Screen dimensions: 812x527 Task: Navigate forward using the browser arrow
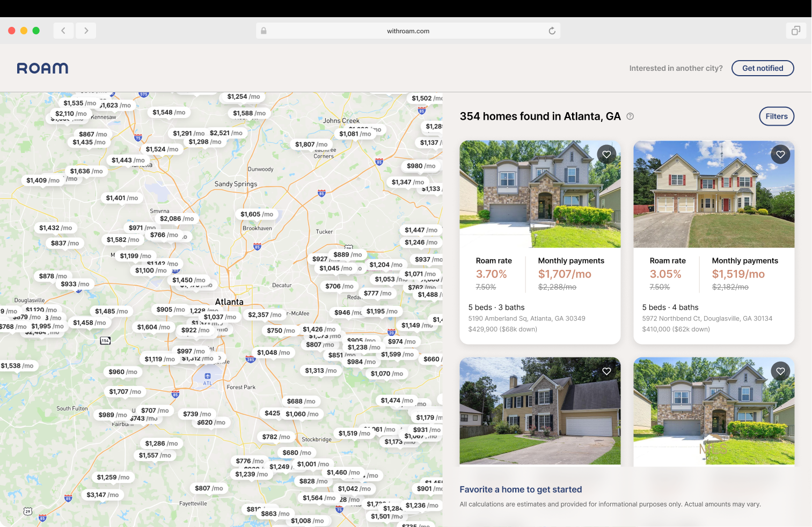pos(86,31)
